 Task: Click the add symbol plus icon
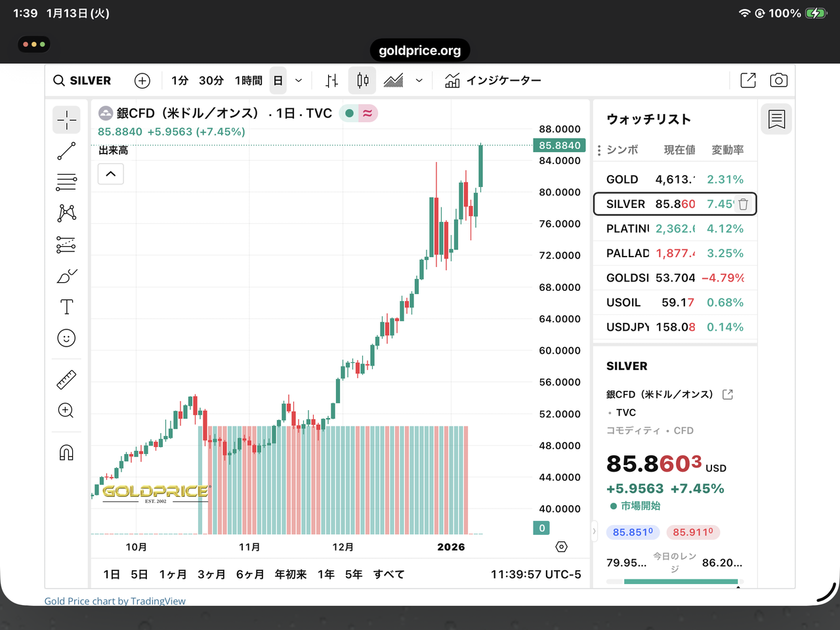pyautogui.click(x=142, y=81)
